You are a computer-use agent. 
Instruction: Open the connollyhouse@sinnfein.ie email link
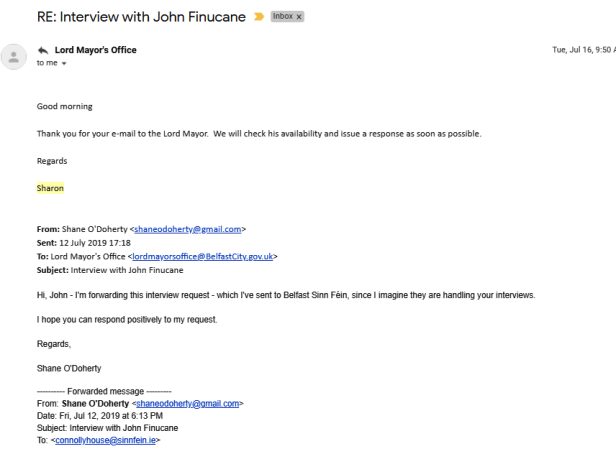pos(105,440)
